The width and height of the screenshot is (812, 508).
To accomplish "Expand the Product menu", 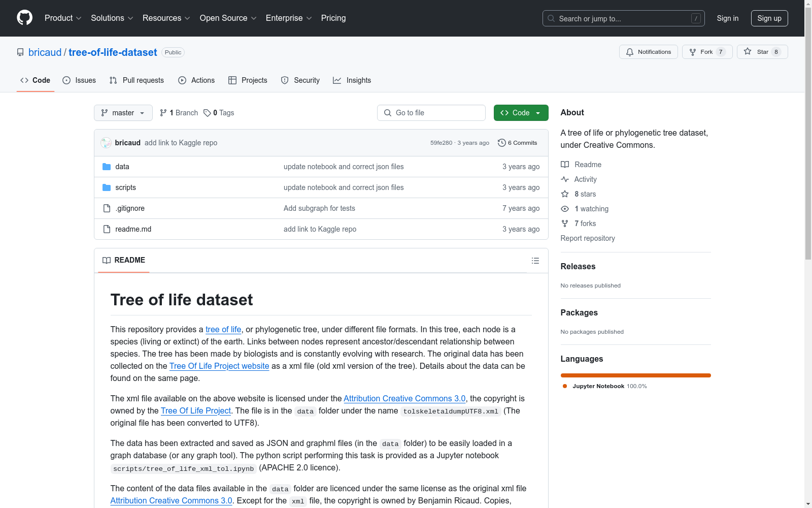I will [63, 18].
